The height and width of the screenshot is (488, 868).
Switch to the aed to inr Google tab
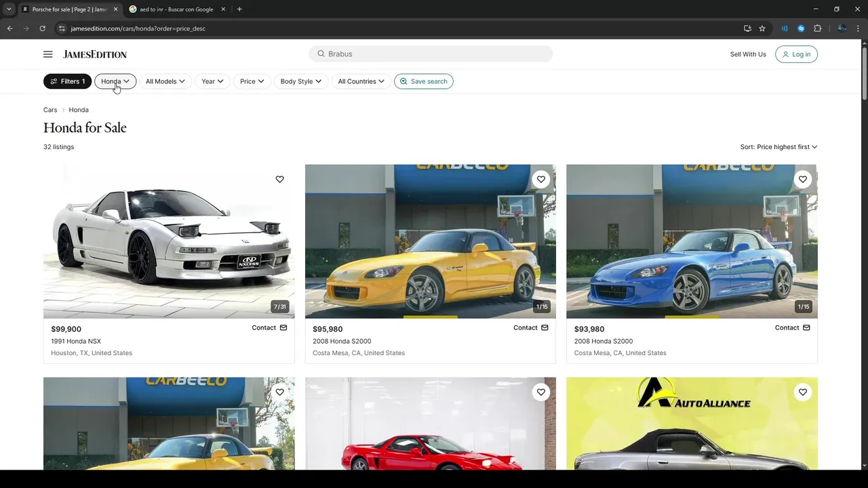tap(176, 9)
